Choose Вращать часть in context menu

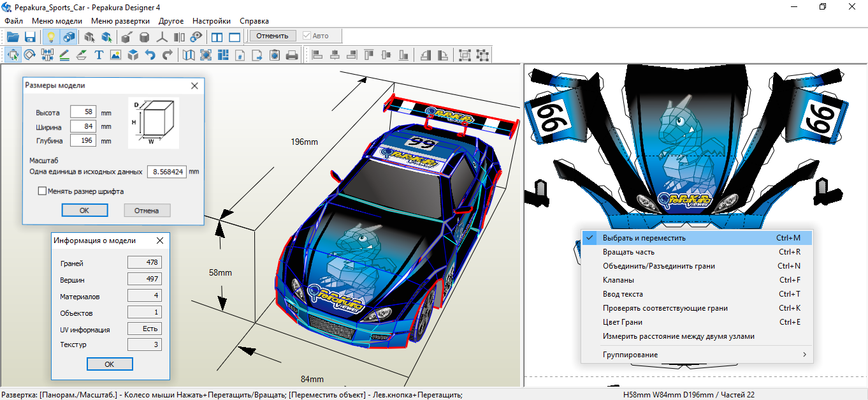point(697,252)
